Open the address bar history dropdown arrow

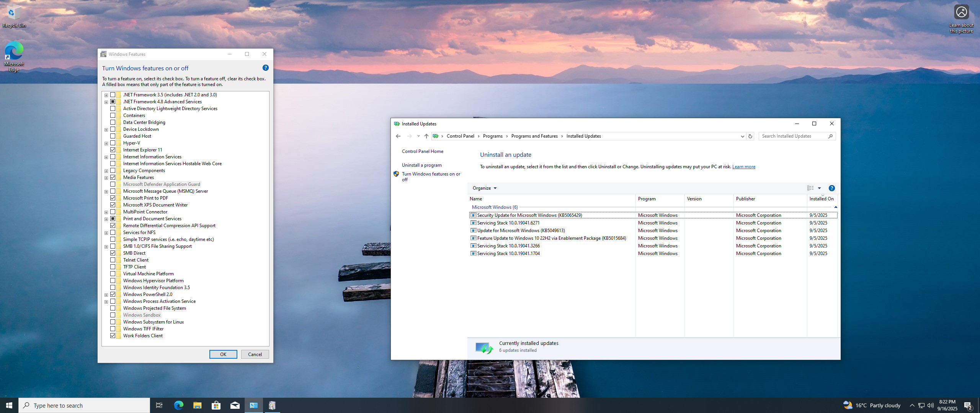point(742,137)
